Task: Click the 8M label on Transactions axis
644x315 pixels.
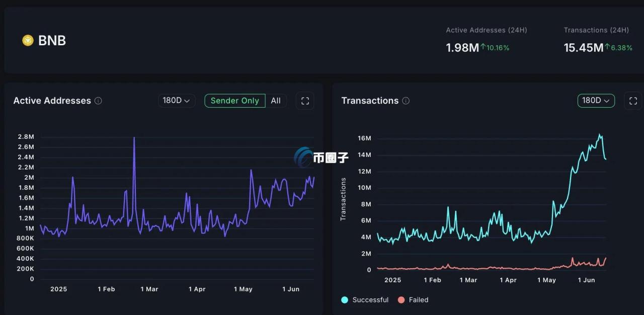Action: (366, 204)
